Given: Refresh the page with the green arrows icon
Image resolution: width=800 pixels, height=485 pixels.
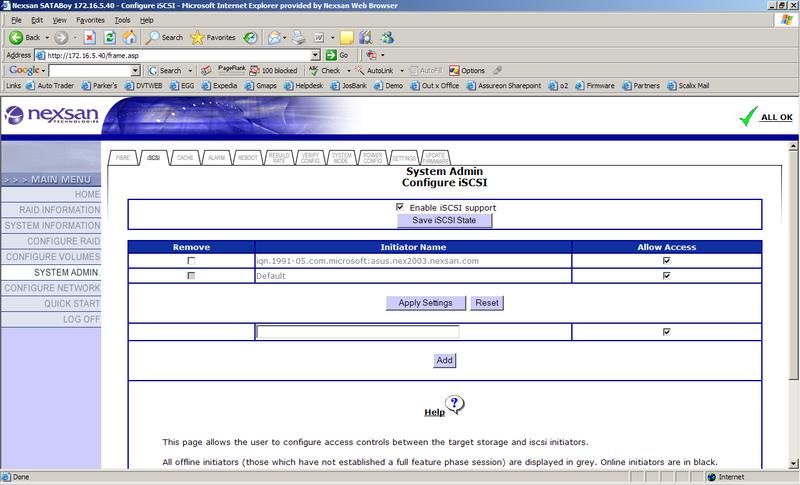Looking at the screenshot, I should point(110,37).
